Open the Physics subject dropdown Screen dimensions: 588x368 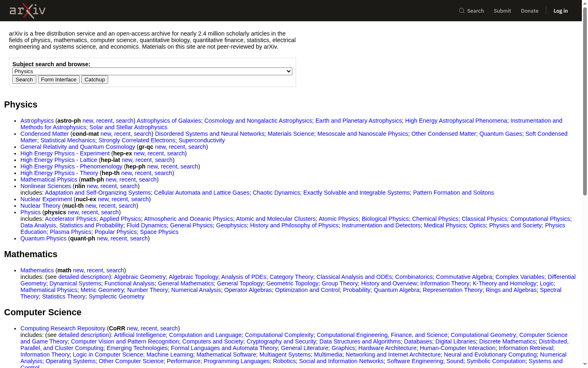(x=152, y=71)
